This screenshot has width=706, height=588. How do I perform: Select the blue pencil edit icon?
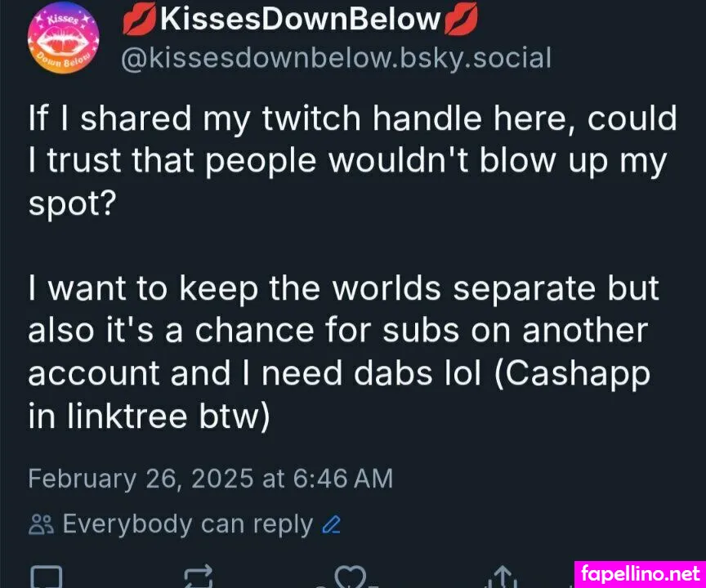[x=330, y=523]
